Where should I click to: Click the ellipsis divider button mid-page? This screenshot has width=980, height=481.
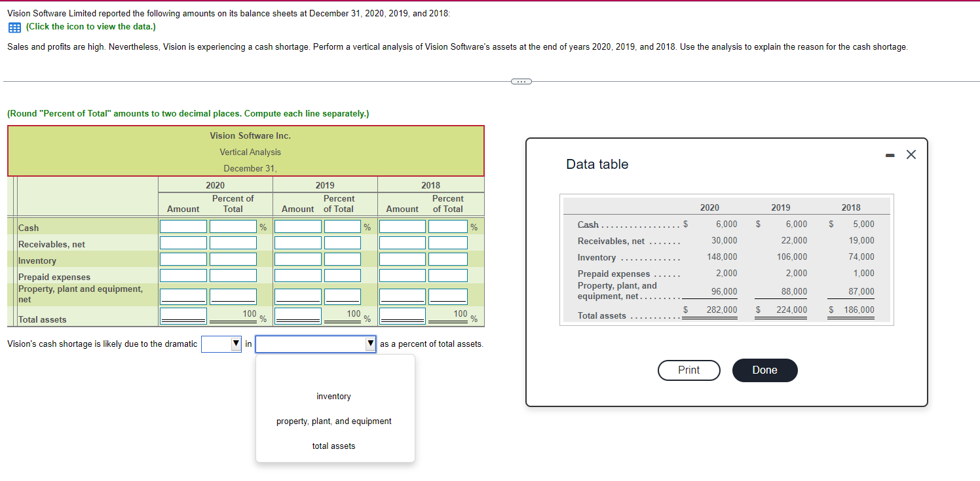(521, 81)
